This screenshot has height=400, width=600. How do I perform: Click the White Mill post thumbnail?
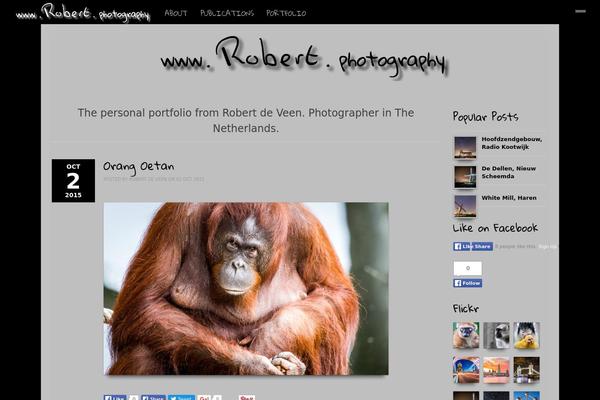point(465,206)
